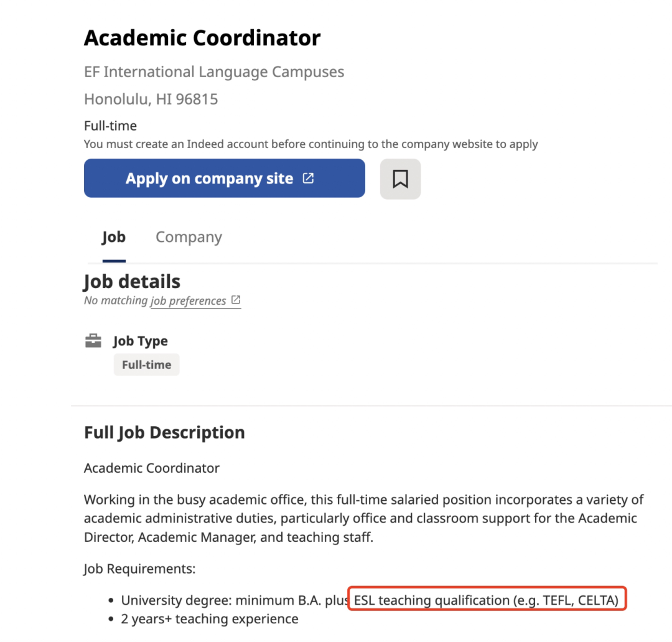The image size is (672, 642).
Task: Click the briefcase icon by Job Type
Action: 93,341
